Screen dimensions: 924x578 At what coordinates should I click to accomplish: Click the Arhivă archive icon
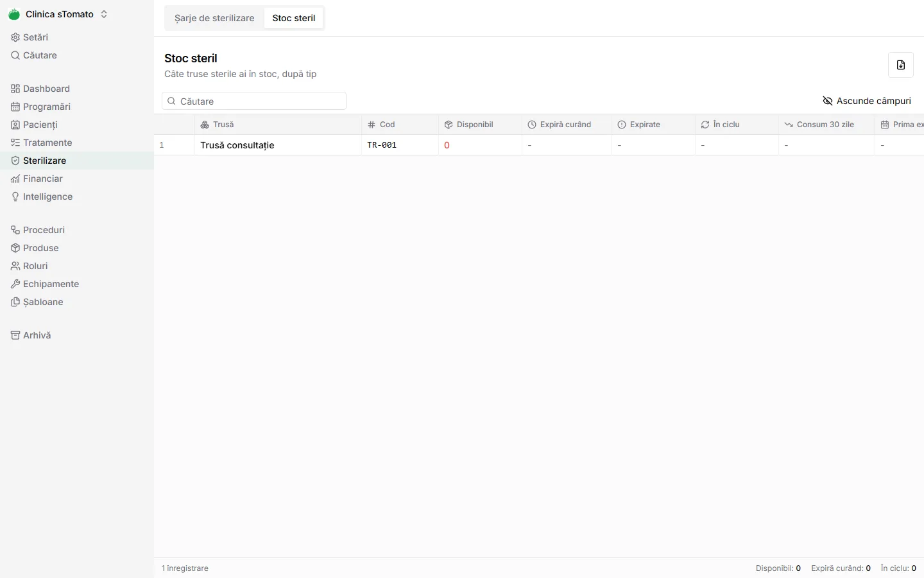pos(15,335)
